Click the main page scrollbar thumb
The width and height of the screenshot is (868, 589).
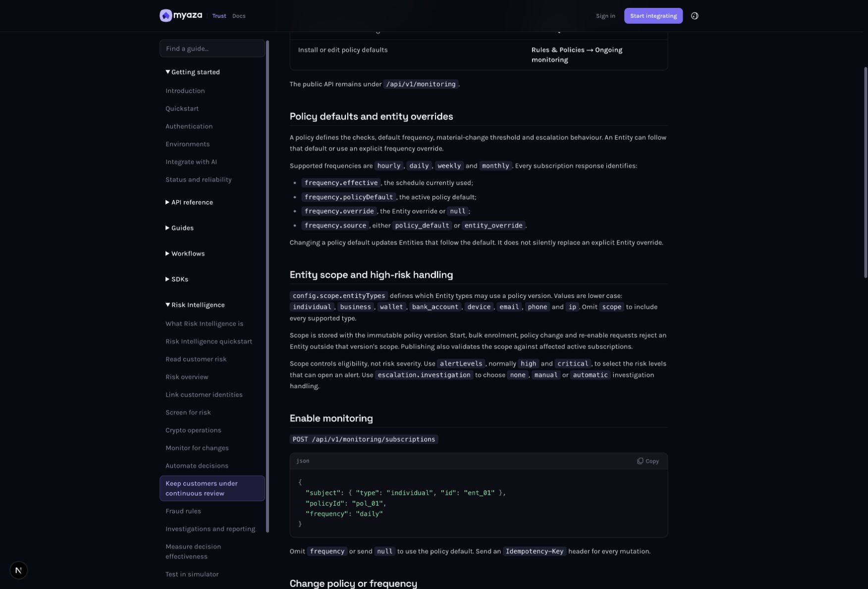(866, 172)
